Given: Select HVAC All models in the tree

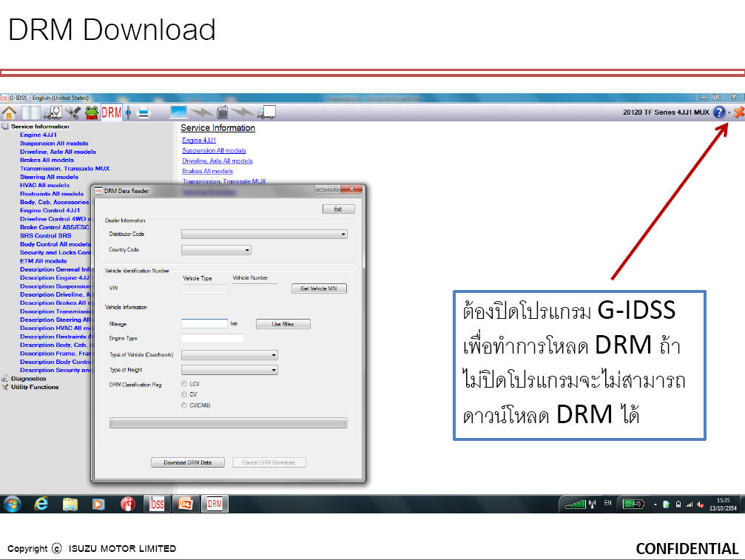Looking at the screenshot, I should click(x=44, y=185).
